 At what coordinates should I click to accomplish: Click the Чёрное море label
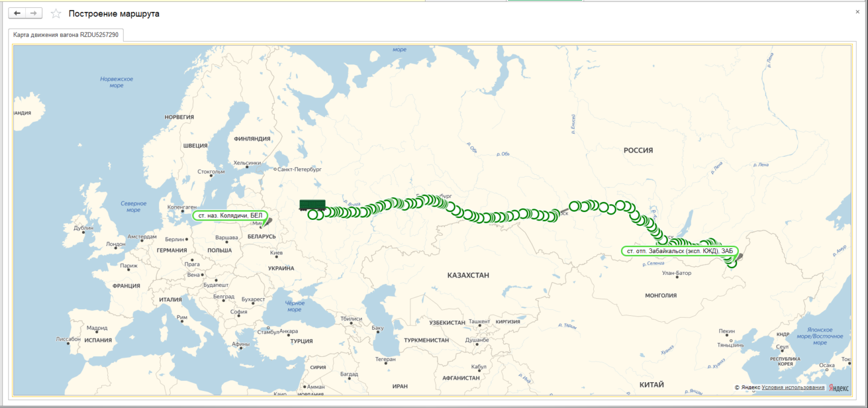click(295, 306)
